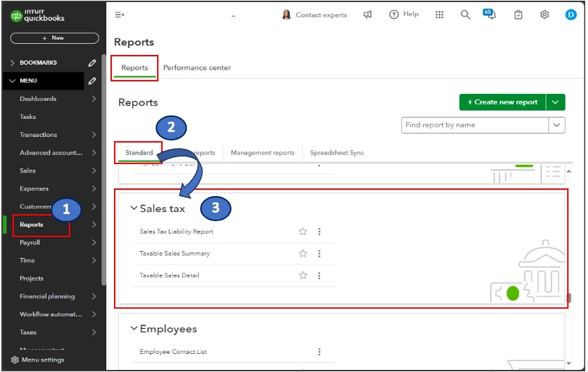Image resolution: width=588 pixels, height=372 pixels.
Task: Click the sidebar vertical scrollbar
Action: [104, 169]
